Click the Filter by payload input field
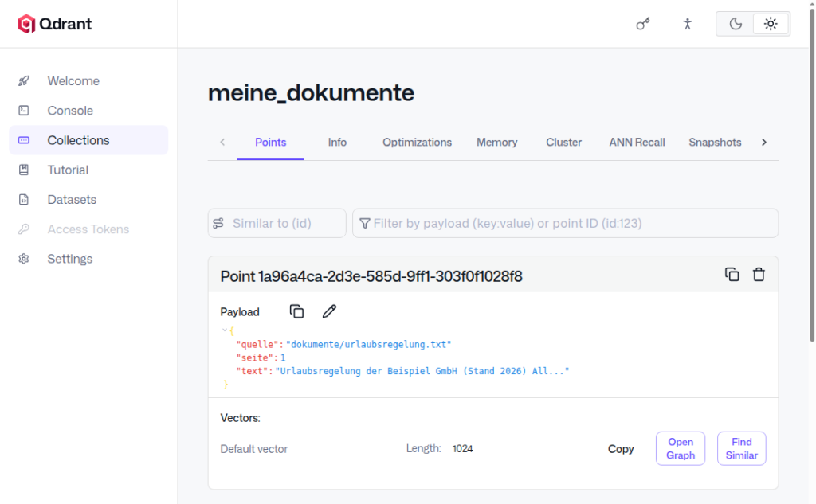 [566, 223]
